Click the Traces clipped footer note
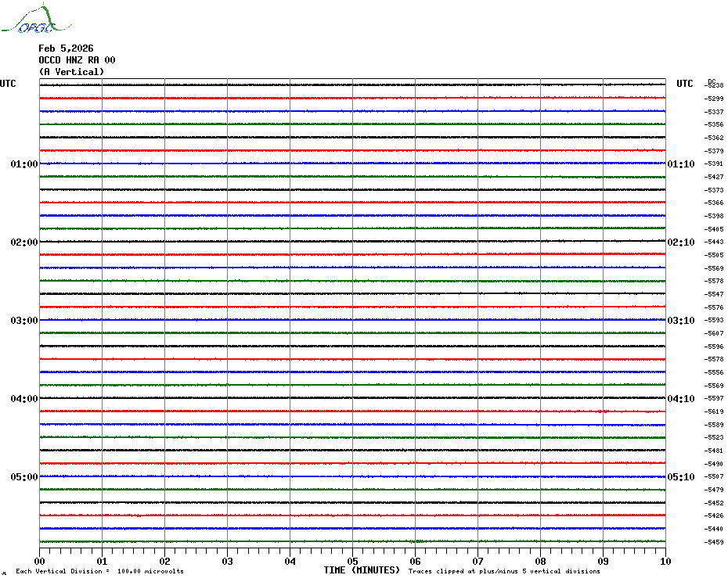728x582 pixels. 504,572
